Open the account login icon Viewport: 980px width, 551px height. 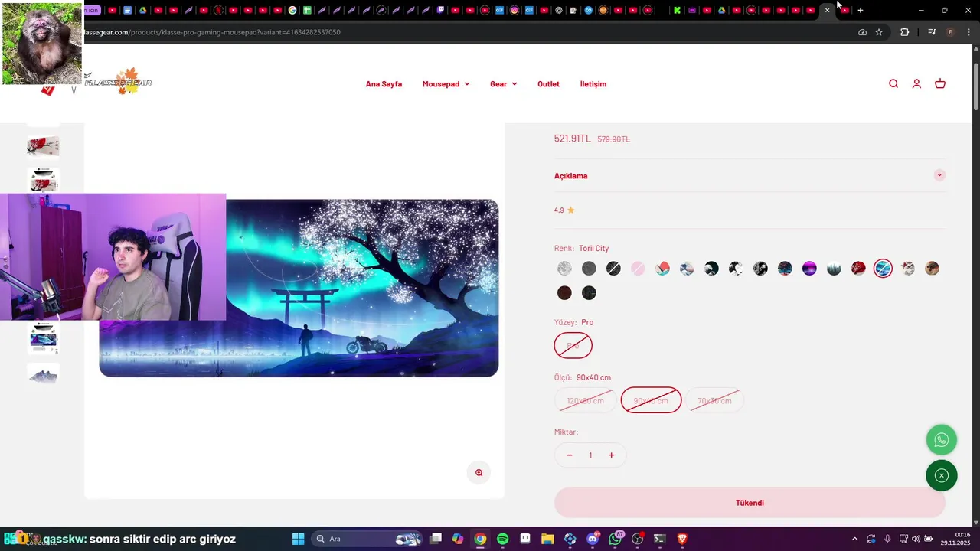point(916,84)
